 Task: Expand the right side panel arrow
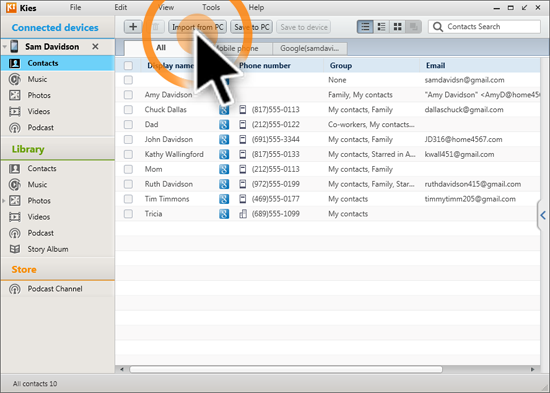coord(543,215)
